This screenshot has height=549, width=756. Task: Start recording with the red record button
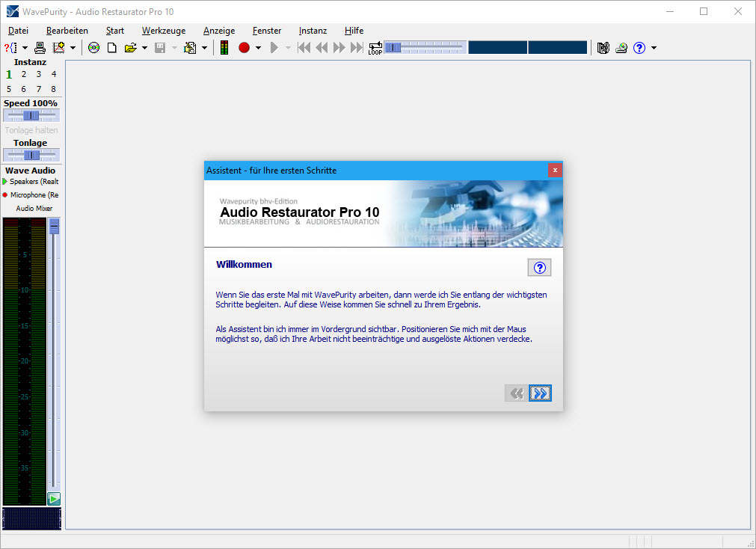(244, 48)
